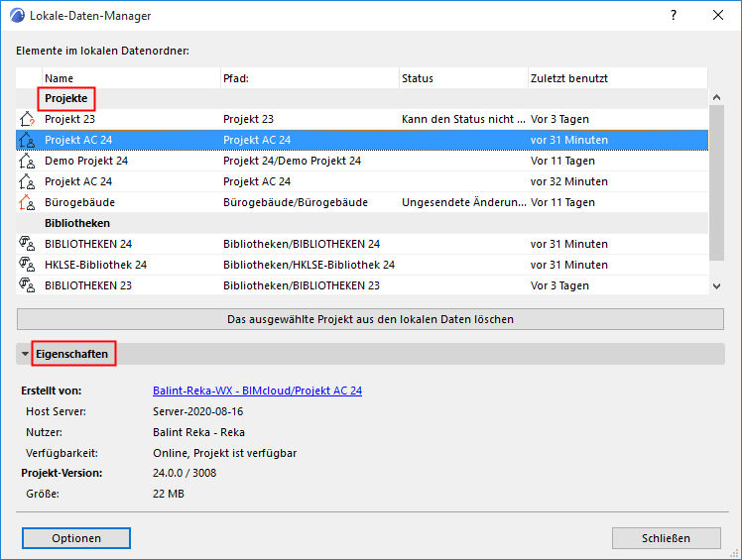This screenshot has width=742, height=560.
Task: Click the library icon beside BIBLIOTHEKEN 23
Action: point(27,285)
